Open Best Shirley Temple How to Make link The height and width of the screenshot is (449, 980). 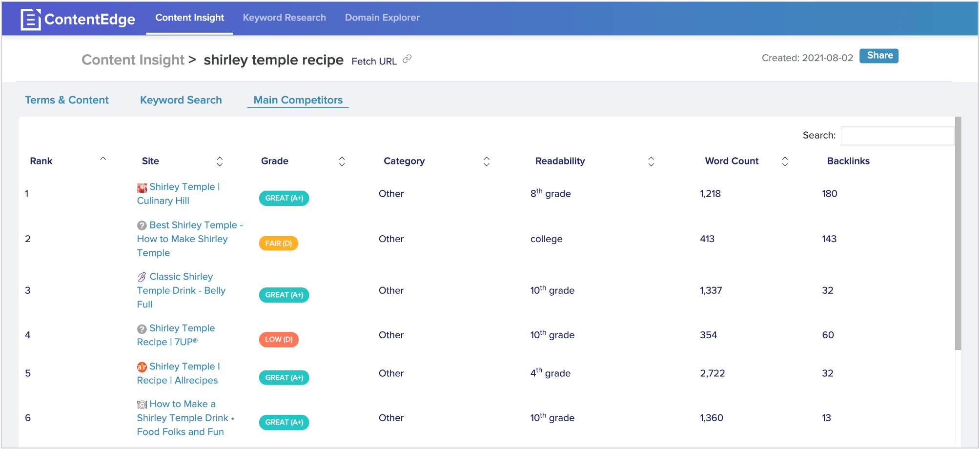click(190, 239)
